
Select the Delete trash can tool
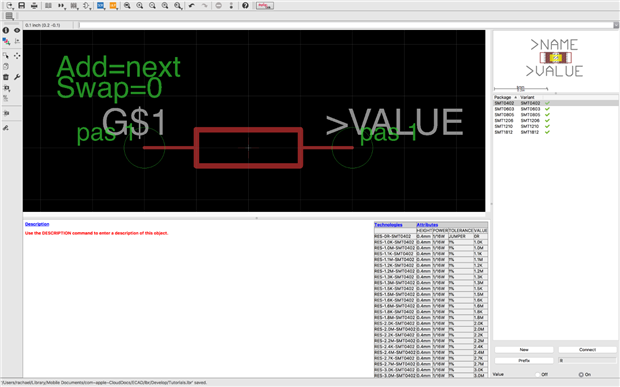(x=6, y=77)
